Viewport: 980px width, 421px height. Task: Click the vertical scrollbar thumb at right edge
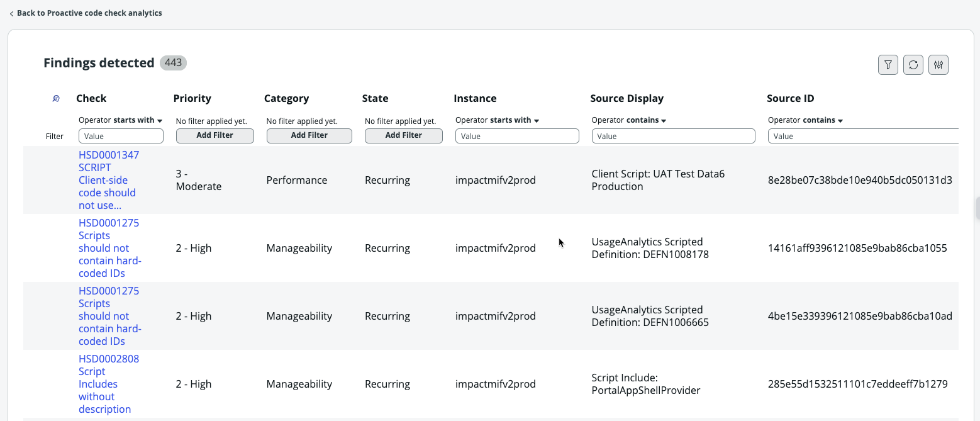[977, 208]
